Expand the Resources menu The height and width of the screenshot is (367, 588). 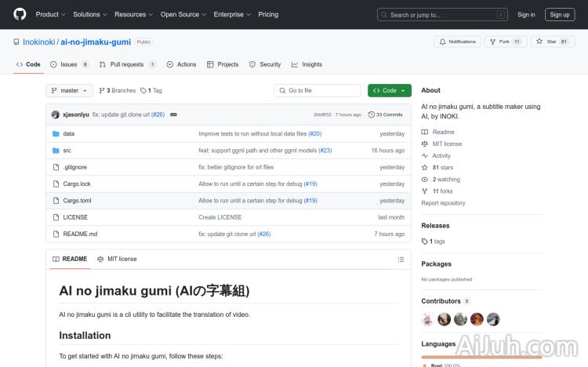pyautogui.click(x=133, y=14)
